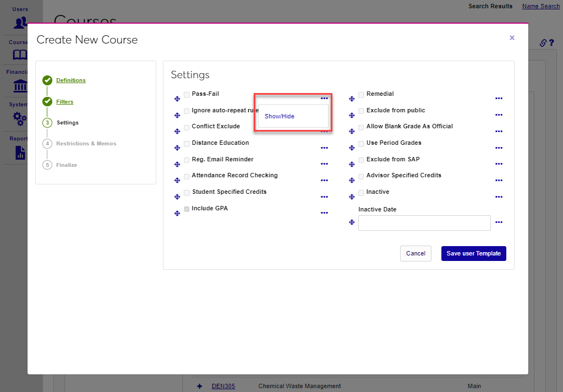Click the Cancel button
Image resolution: width=563 pixels, height=392 pixels.
416,254
